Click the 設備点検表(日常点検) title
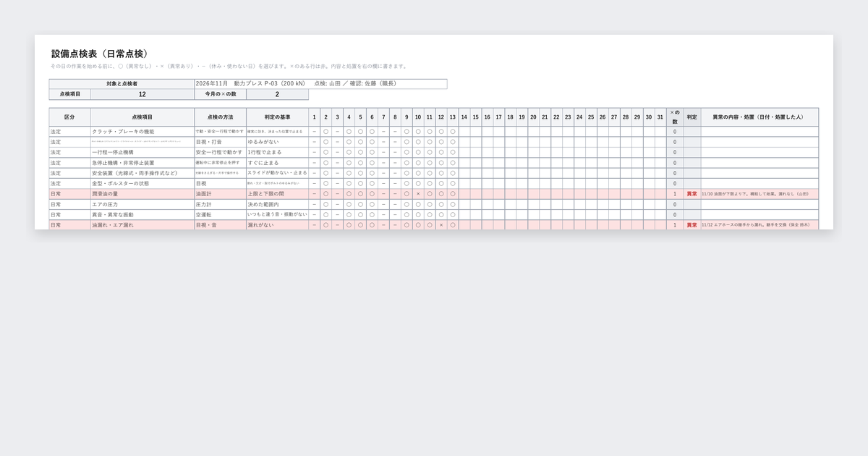This screenshot has height=456, width=868. pos(100,54)
